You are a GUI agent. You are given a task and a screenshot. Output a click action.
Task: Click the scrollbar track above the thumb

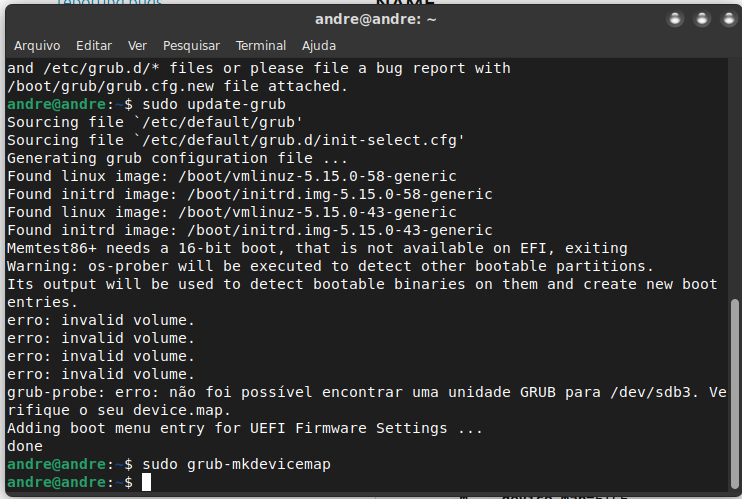734,178
